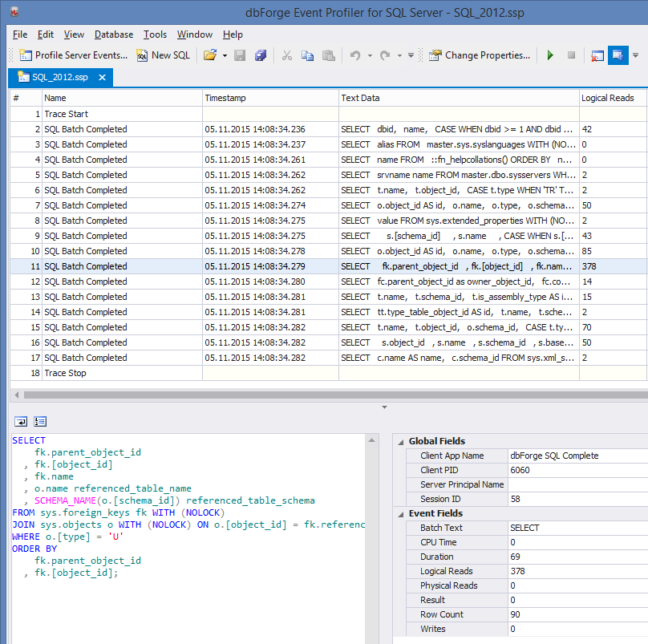Select row 11 fk.parent_object_id query
The image size is (648, 644).
pyautogui.click(x=329, y=266)
